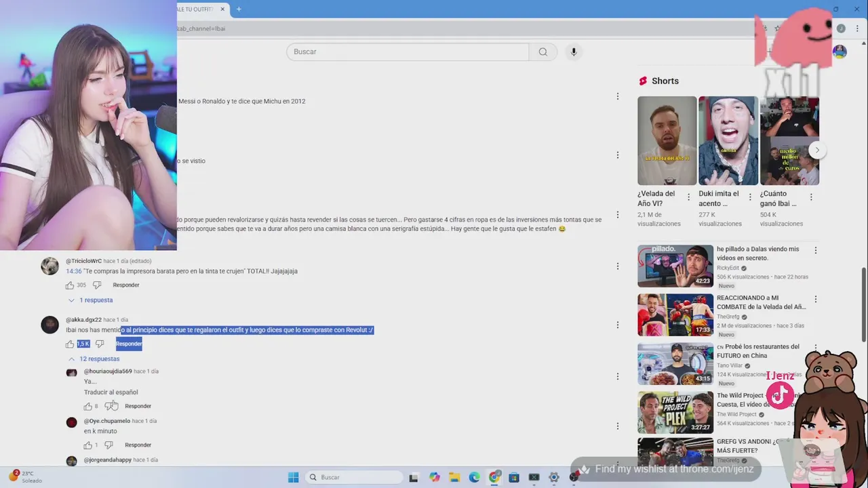Open Microsoft Store from the taskbar

(x=514, y=477)
